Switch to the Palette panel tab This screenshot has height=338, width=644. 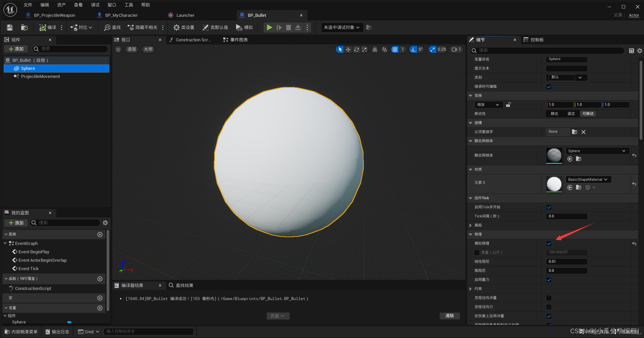click(534, 40)
